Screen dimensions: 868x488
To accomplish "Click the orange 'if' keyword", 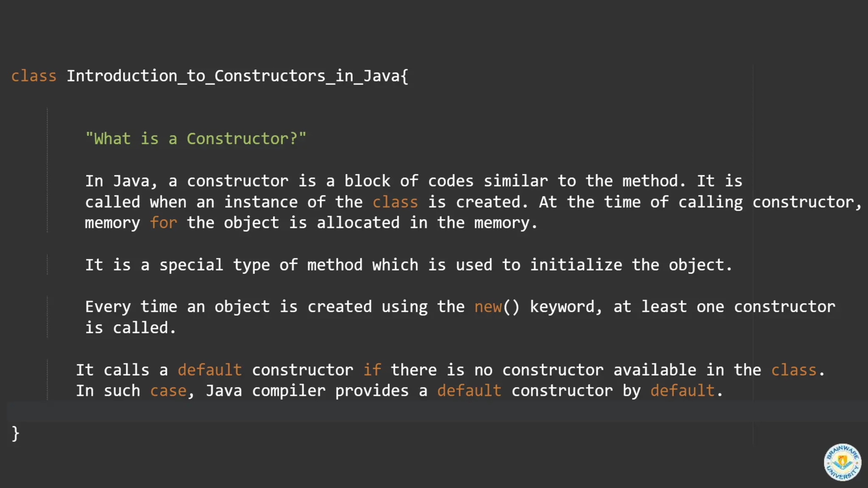I will coord(372,370).
